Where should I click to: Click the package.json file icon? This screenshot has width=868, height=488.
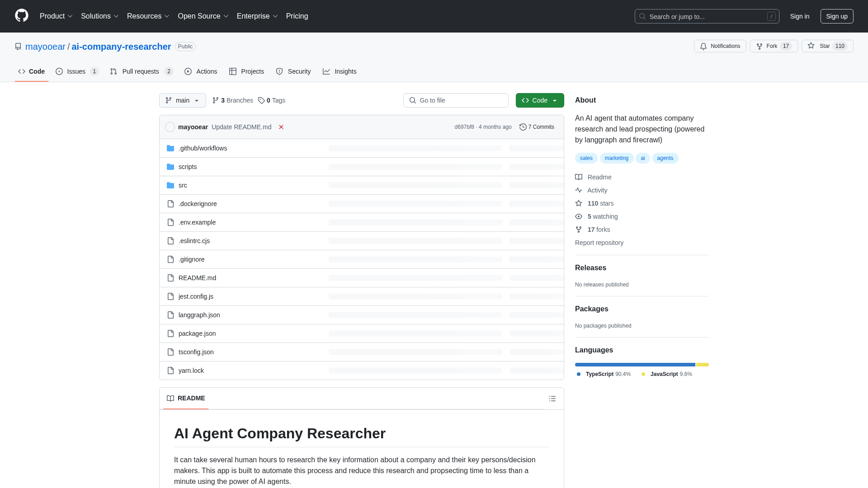pyautogui.click(x=170, y=333)
